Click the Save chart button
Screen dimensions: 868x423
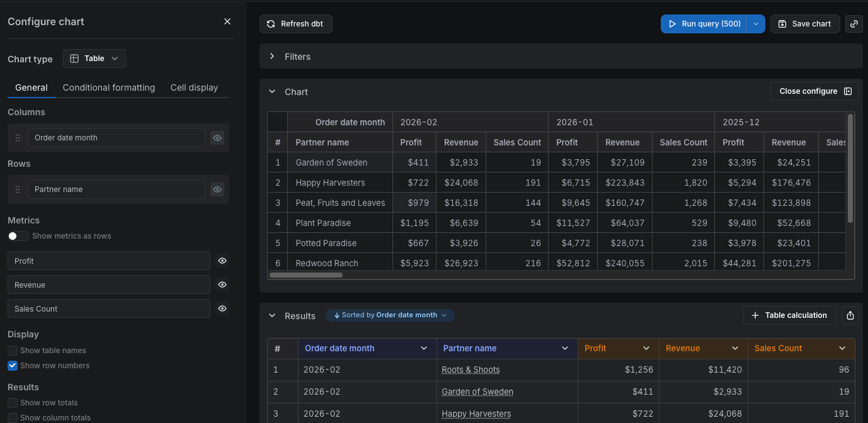tap(804, 24)
